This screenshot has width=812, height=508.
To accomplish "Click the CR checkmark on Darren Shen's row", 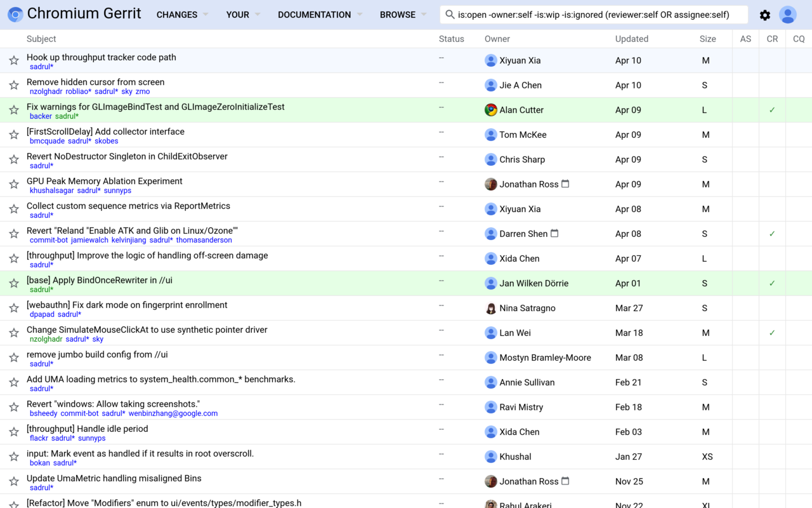I will (772, 234).
